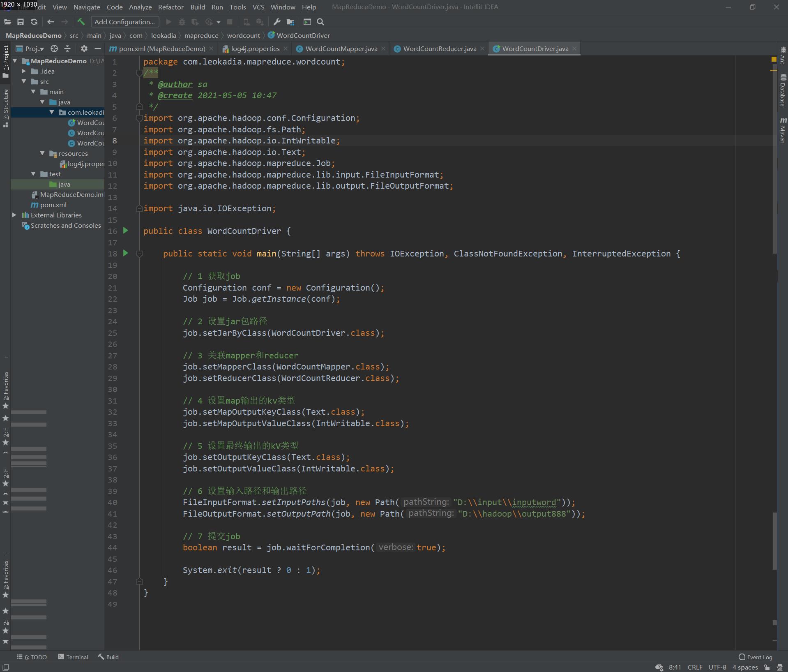Expand the .idea folder
This screenshot has width=788, height=672.
(x=24, y=71)
